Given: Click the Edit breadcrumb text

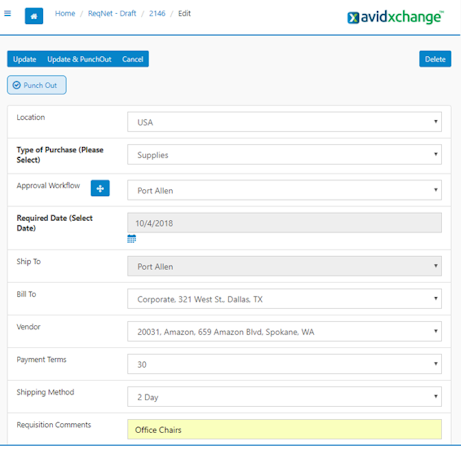Looking at the screenshot, I should coord(184,13).
